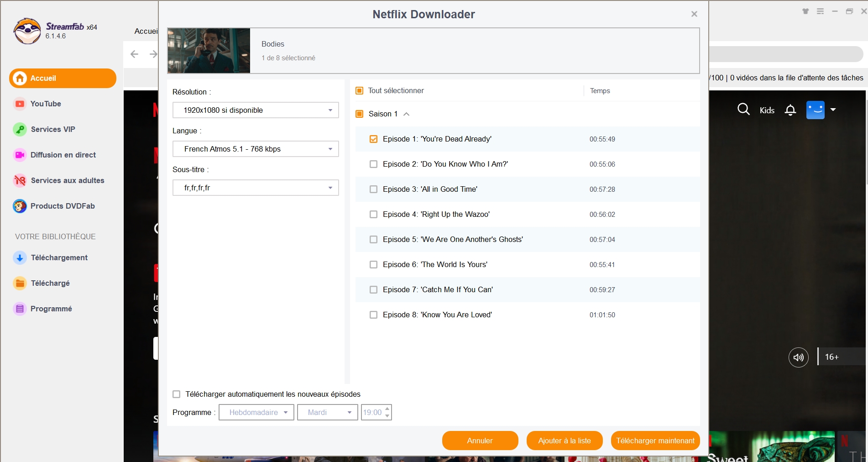Toggle Tout sélectionner checkbox
Viewport: 868px width, 462px height.
359,90
